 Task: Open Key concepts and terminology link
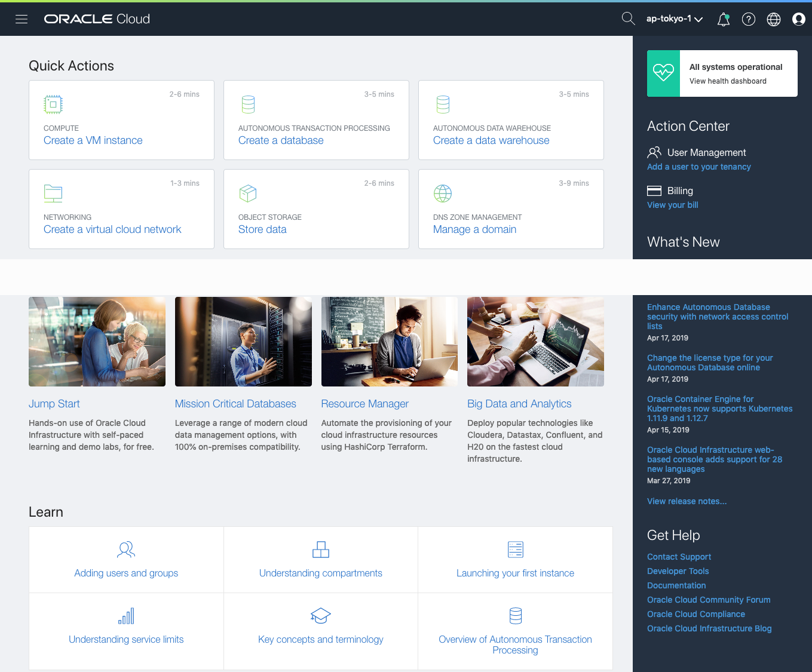[321, 639]
